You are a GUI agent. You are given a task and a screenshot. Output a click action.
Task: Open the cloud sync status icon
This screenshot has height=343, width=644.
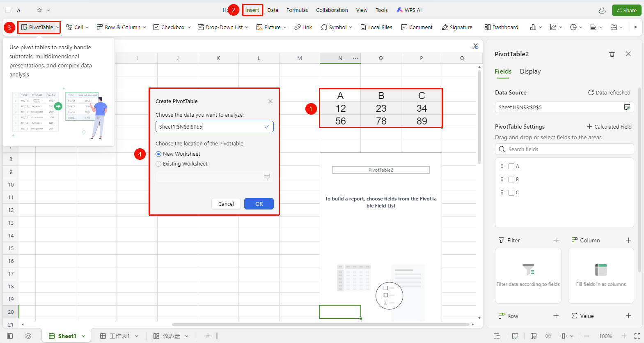[602, 10]
